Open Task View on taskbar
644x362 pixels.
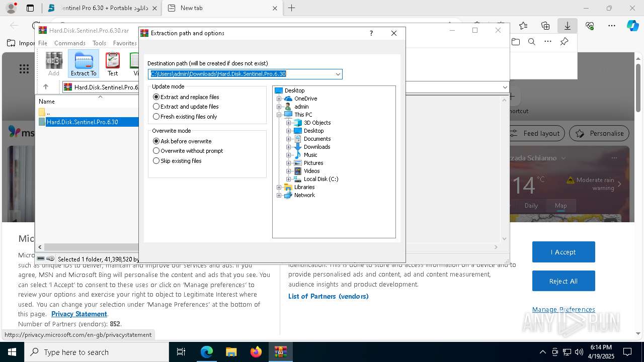(181, 352)
